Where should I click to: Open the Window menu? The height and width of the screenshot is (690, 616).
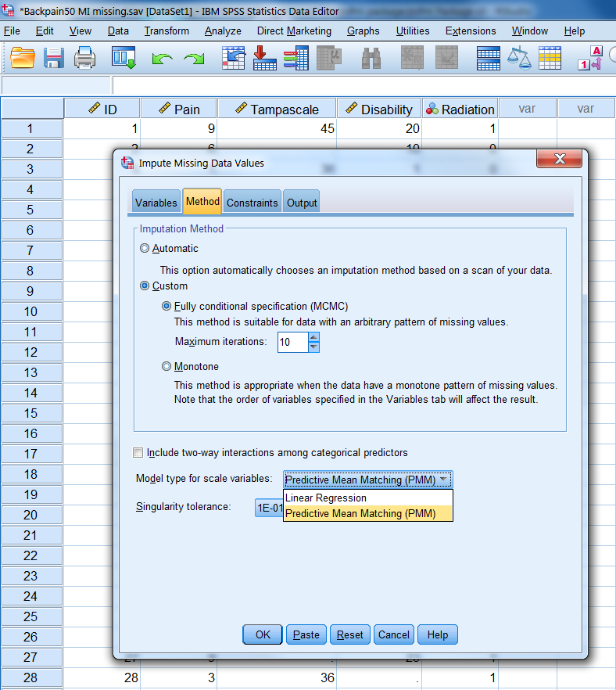pyautogui.click(x=530, y=31)
